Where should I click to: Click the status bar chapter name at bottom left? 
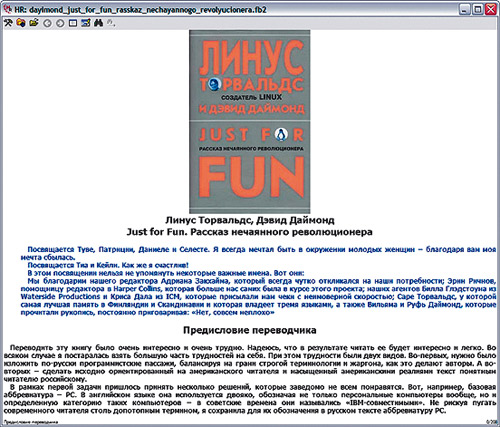coord(31,422)
